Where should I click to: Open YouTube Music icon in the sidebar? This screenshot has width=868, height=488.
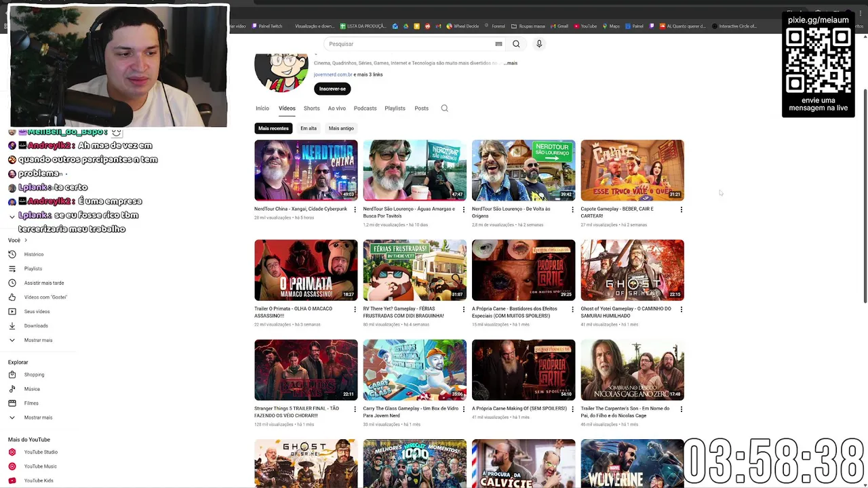point(12,466)
